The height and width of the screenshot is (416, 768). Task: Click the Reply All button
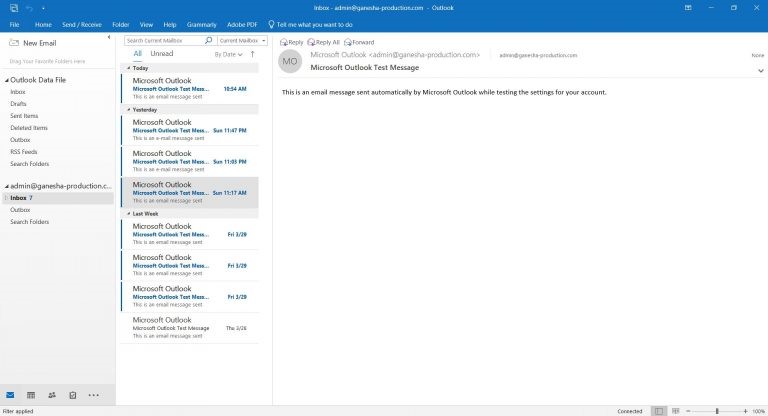click(324, 42)
